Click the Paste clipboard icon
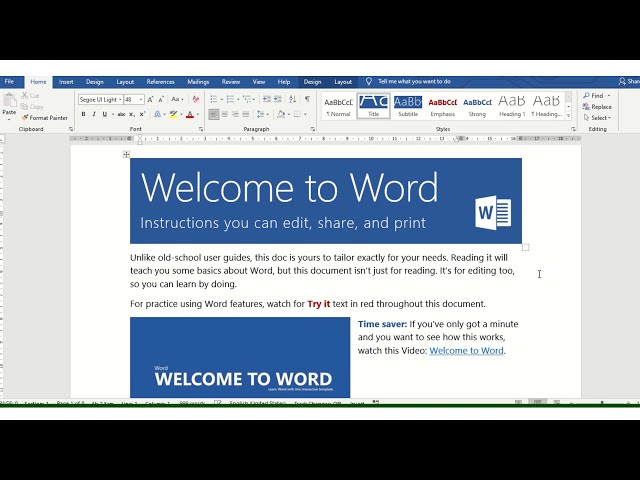640x480 pixels. click(9, 100)
